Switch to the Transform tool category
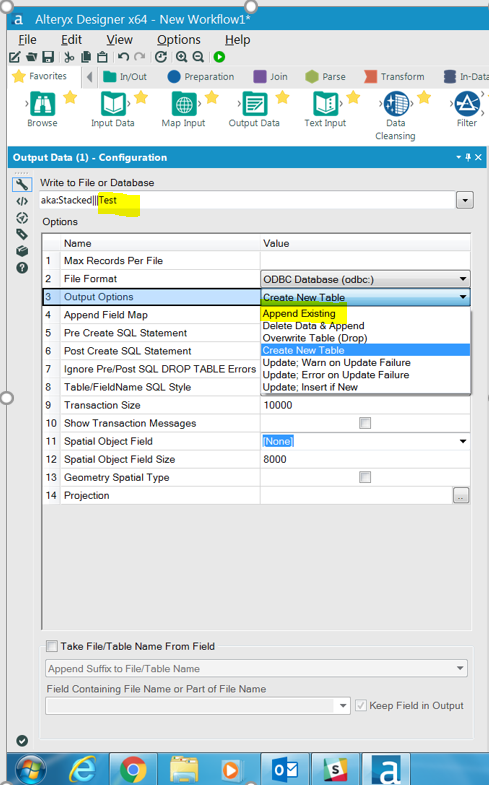489x785 pixels. 394,77
